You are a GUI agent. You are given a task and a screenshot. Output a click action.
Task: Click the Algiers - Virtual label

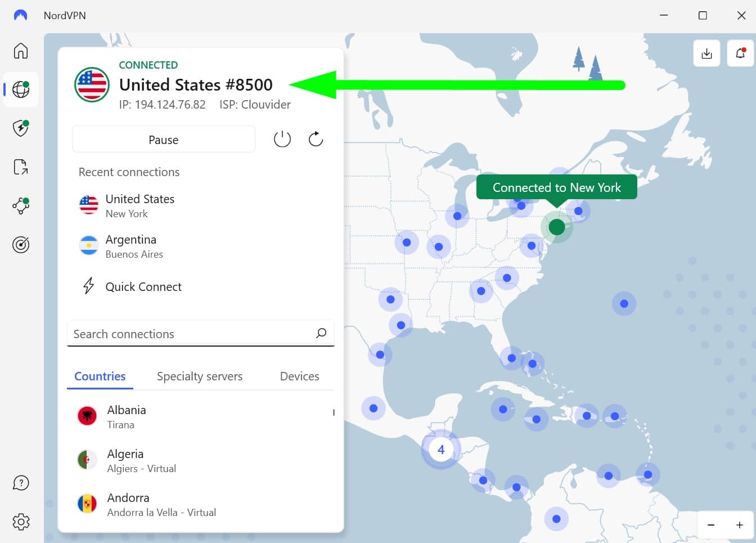point(142,469)
